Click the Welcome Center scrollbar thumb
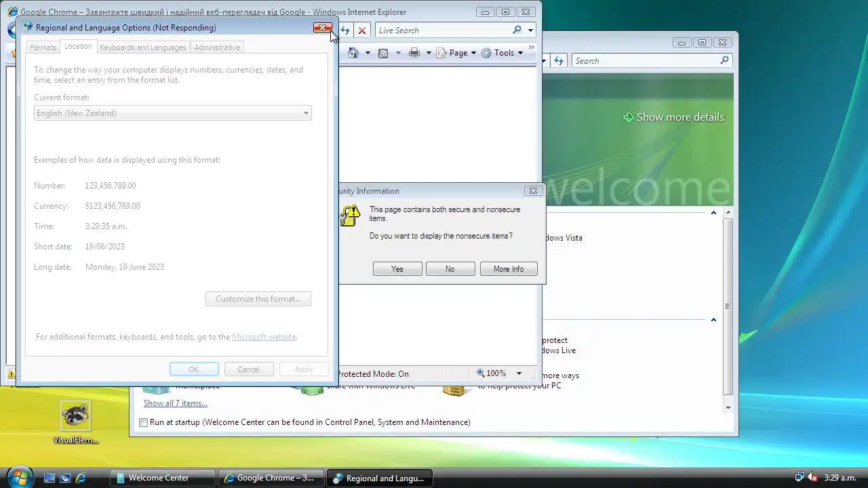This screenshot has height=488, width=868. 728,306
